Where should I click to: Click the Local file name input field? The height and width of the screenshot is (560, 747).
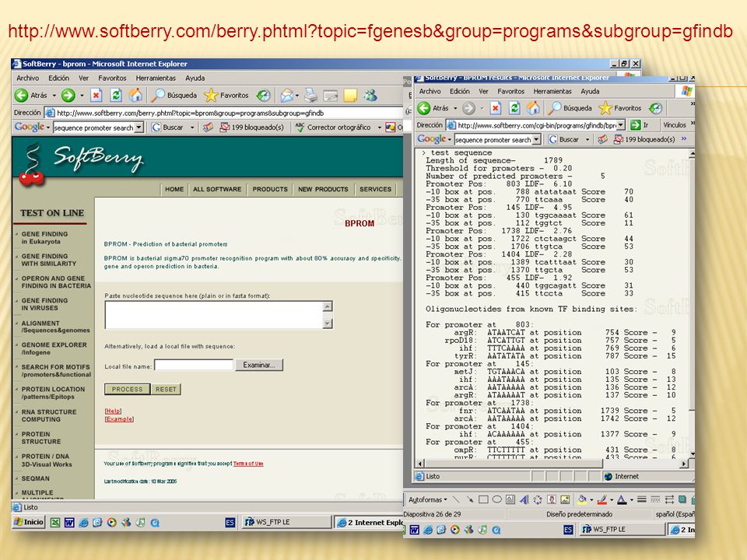point(194,365)
